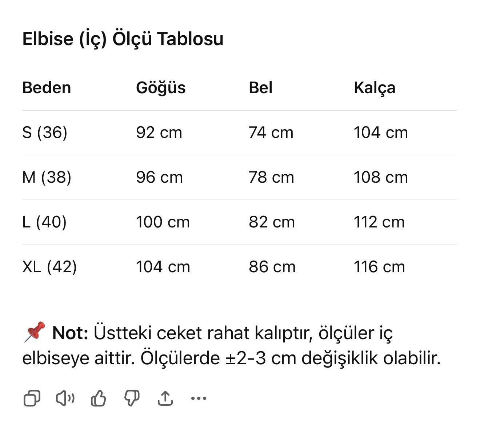Give thumbs up to the response
480x448 pixels.
[x=98, y=398]
